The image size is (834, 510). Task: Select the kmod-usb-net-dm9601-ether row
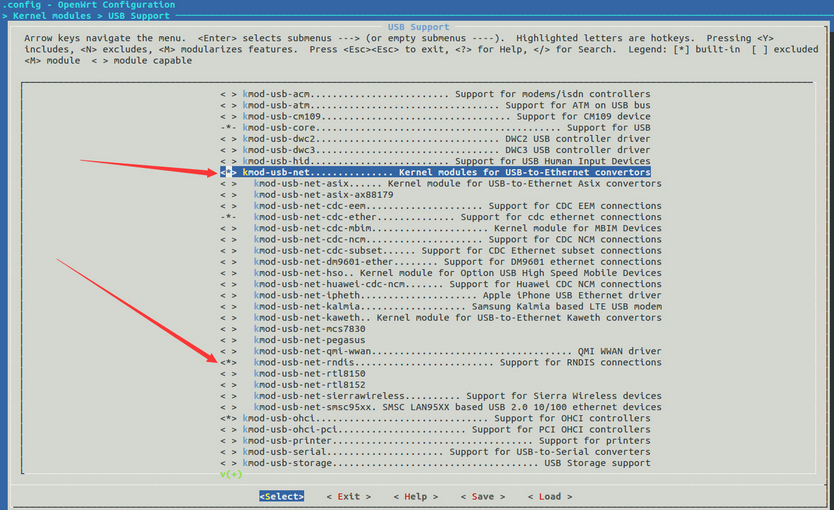pyautogui.click(x=441, y=262)
